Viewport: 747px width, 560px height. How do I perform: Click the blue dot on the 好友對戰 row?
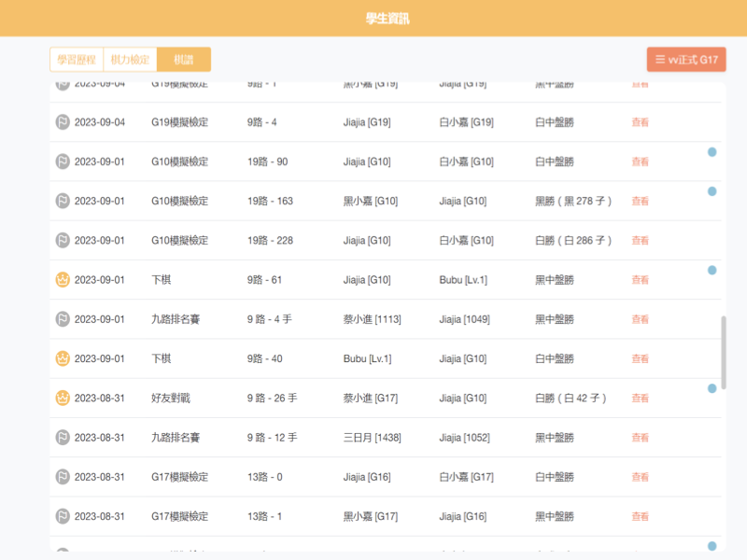[712, 388]
